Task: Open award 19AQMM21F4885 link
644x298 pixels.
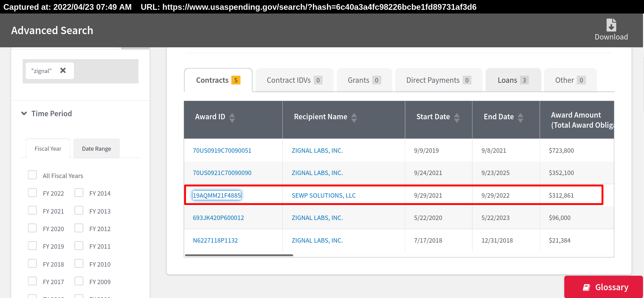Action: (x=217, y=195)
